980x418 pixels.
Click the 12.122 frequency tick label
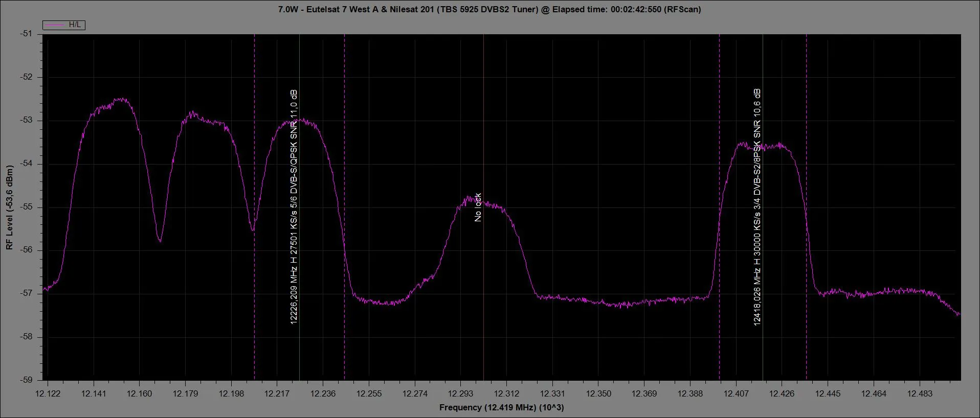(x=48, y=393)
